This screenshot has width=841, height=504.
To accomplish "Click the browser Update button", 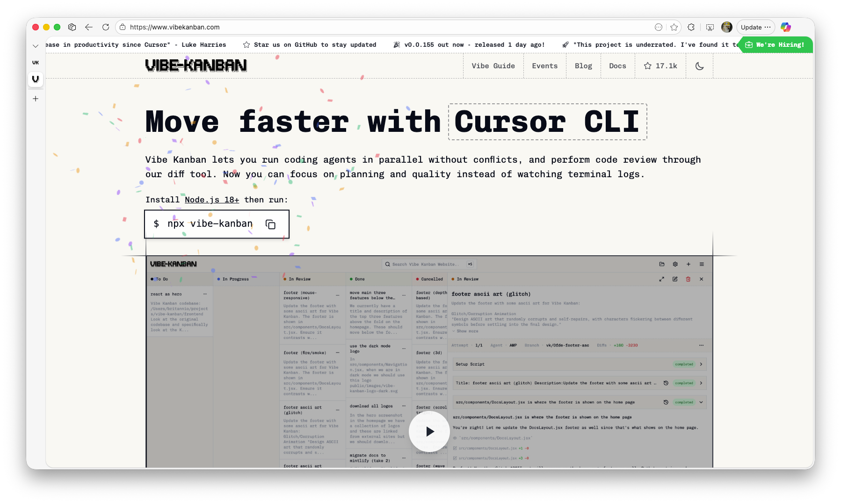I will tap(756, 27).
